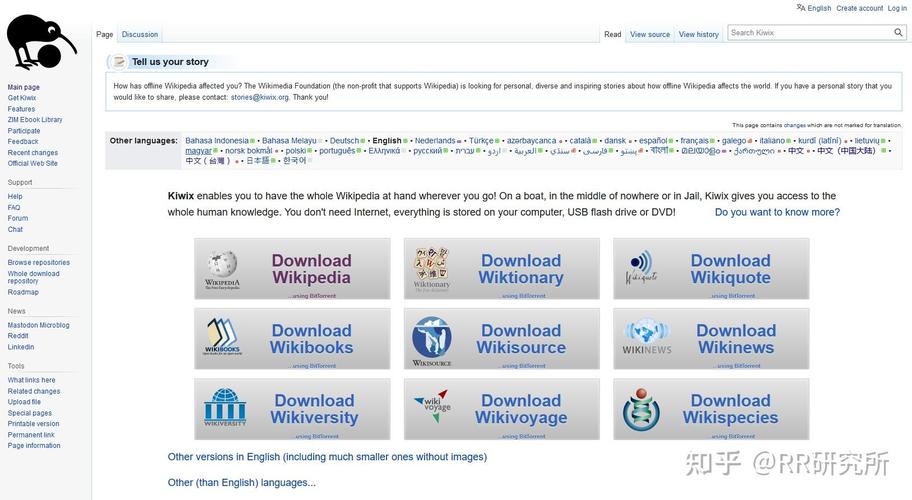Click the Wikivoyage arrows logo

tap(432, 405)
